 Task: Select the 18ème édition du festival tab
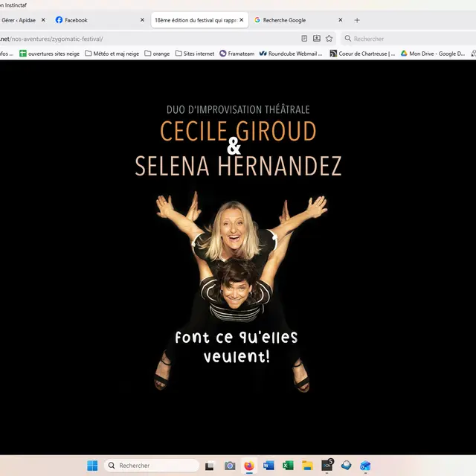199,20
